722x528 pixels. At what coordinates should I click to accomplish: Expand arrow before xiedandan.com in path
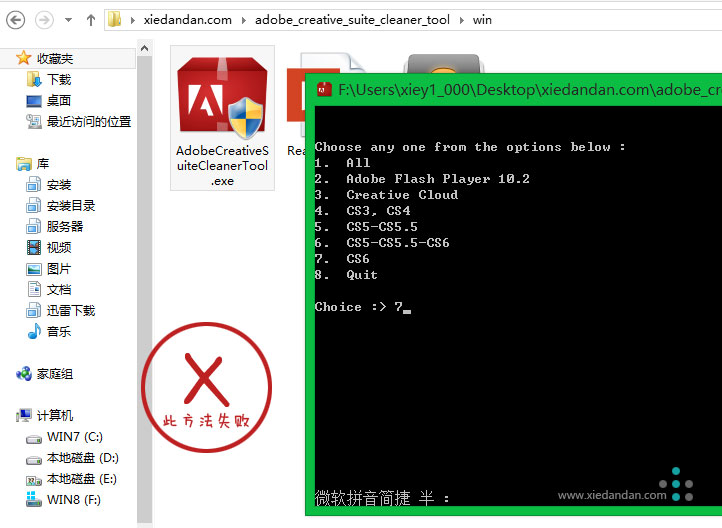pyautogui.click(x=133, y=20)
